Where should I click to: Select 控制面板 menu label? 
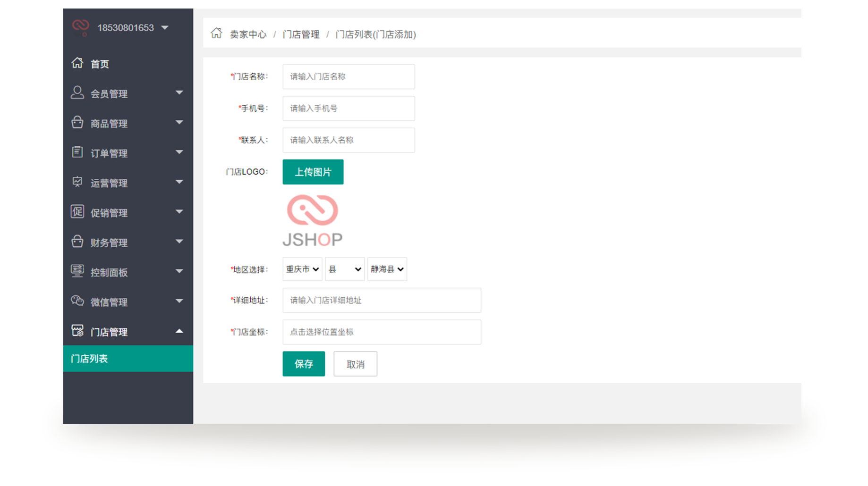[109, 272]
